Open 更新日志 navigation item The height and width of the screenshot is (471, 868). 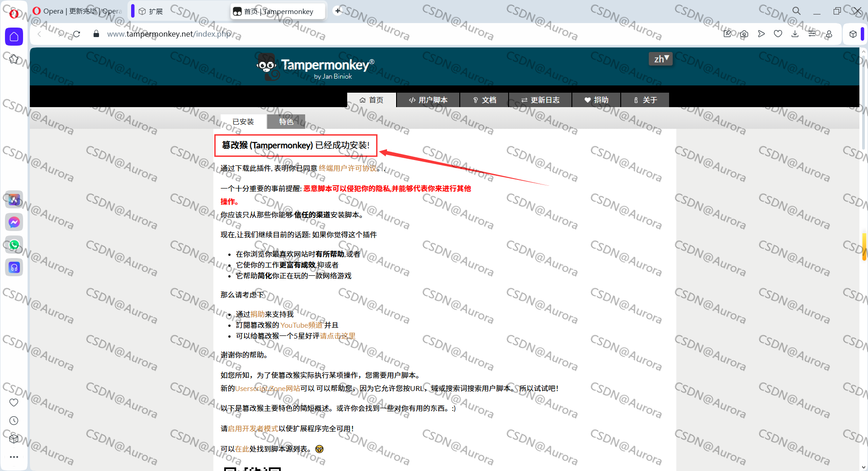(541, 100)
